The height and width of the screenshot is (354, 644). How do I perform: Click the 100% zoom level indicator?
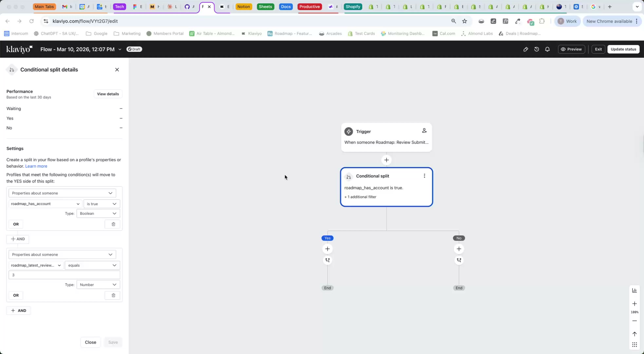pos(635,312)
